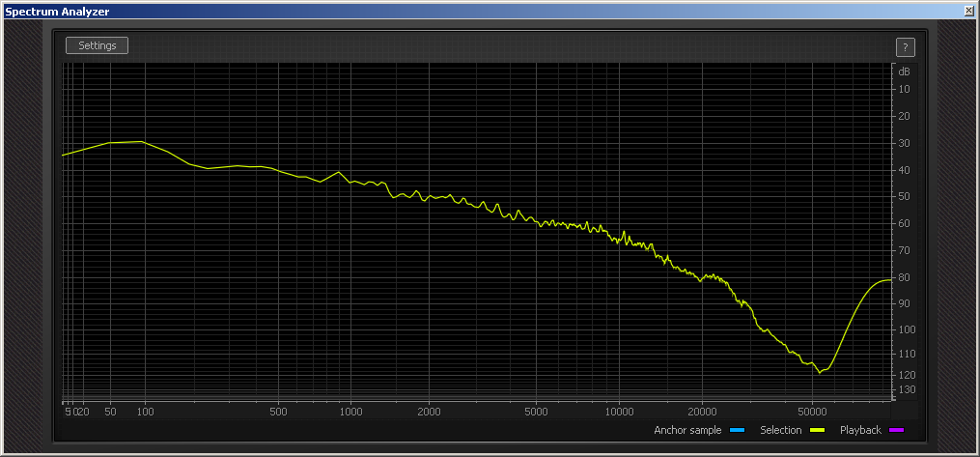
Task: Click the spectrum curve's lowest dip near 50000
Action: pos(821,371)
